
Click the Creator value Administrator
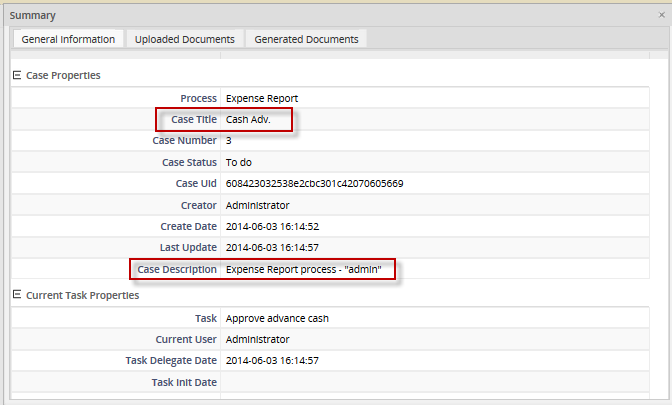tap(260, 205)
